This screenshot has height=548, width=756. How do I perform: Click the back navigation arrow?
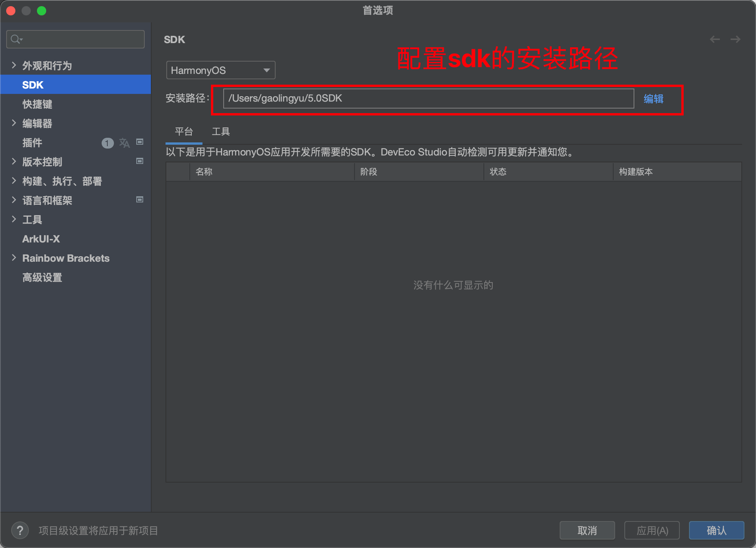[x=715, y=39]
